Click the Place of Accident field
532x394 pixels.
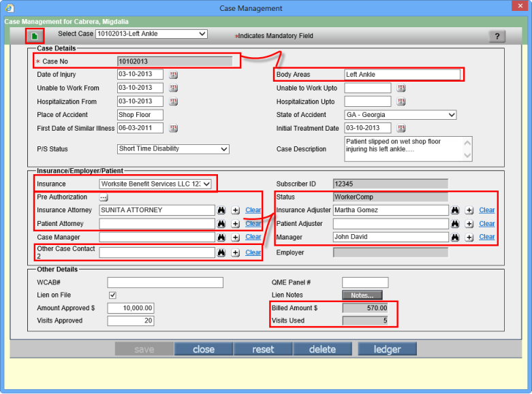(140, 115)
